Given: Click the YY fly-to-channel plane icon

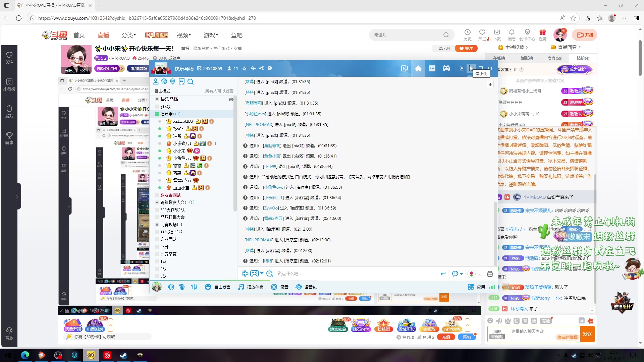Looking at the screenshot, I should click(x=253, y=68).
